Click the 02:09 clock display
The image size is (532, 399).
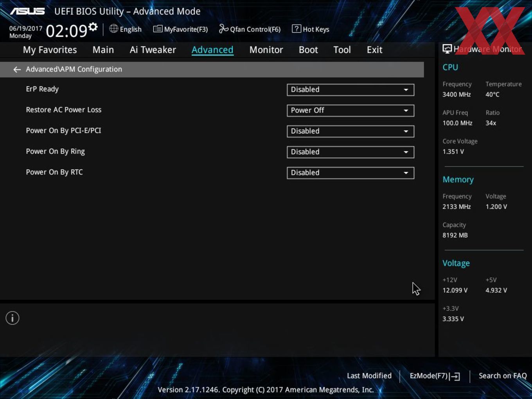pyautogui.click(x=66, y=31)
